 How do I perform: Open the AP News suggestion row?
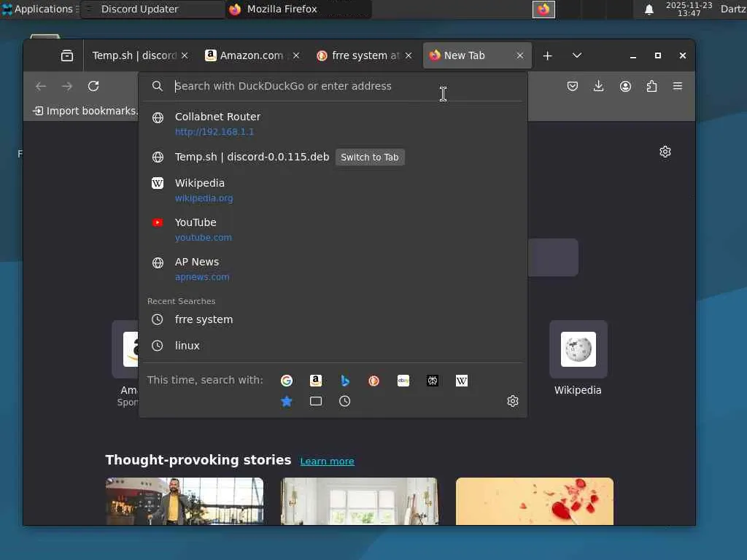tap(333, 269)
